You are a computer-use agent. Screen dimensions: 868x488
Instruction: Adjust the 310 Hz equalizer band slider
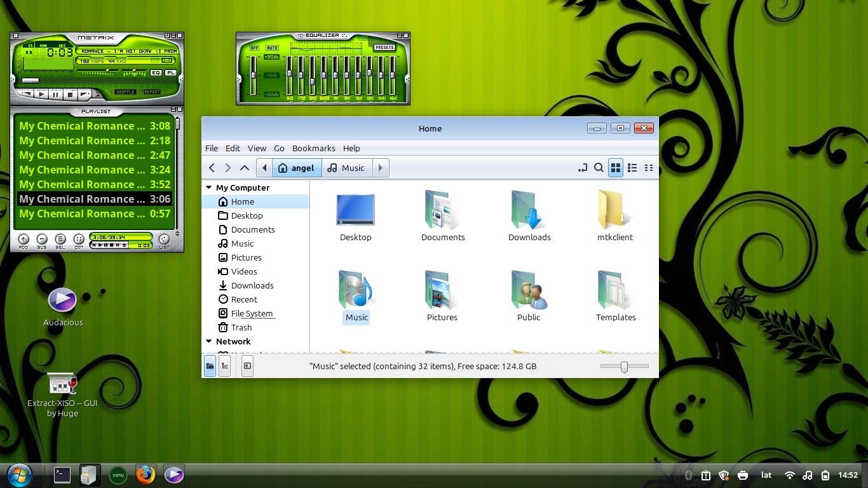click(313, 75)
